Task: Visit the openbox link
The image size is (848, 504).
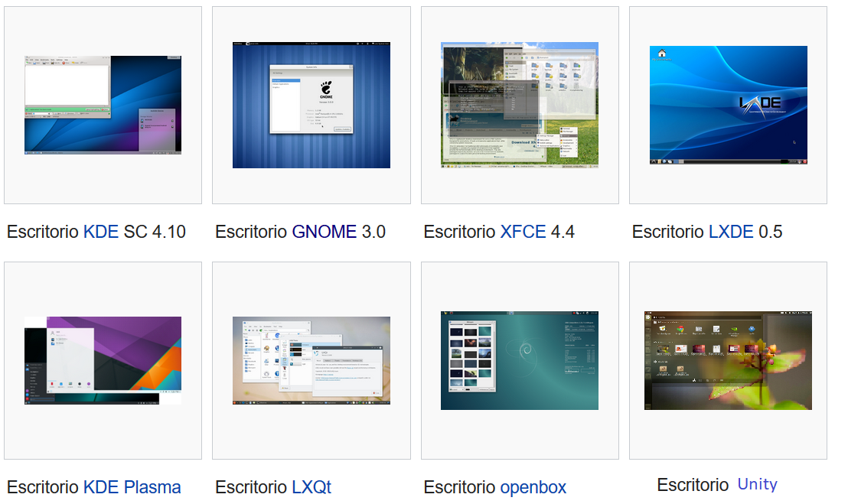Action: [533, 487]
